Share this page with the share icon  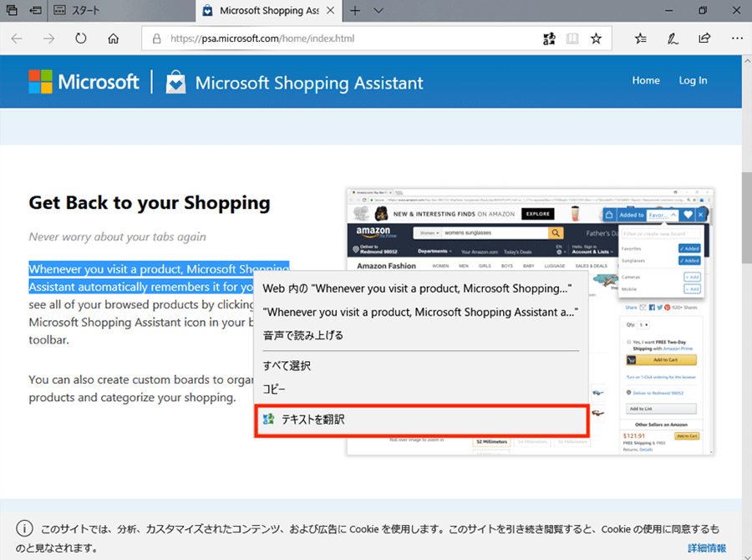pos(704,38)
